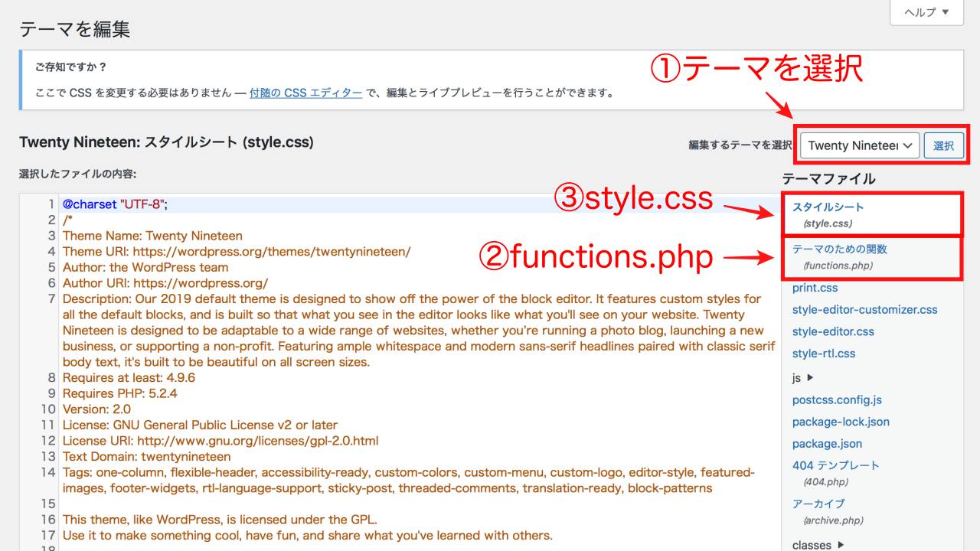Click the 編集するテーマを選択 label
980x551 pixels.
740,145
